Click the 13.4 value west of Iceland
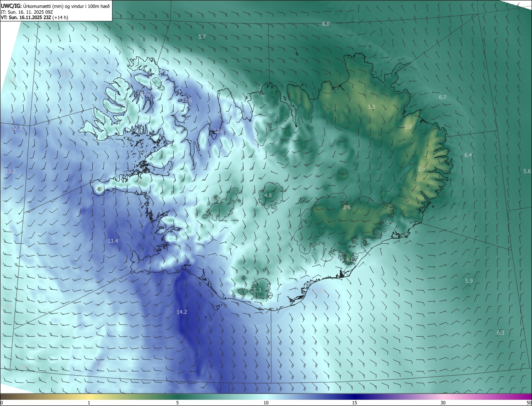 tap(113, 241)
